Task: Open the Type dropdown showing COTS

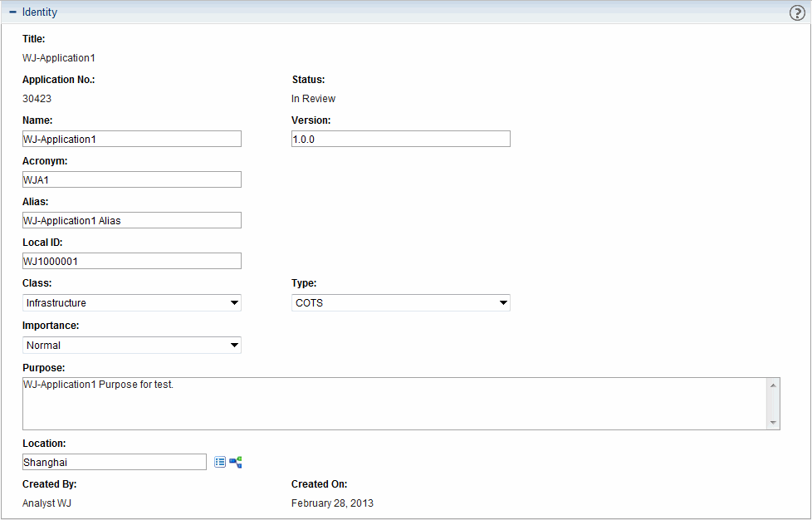Action: pos(400,303)
